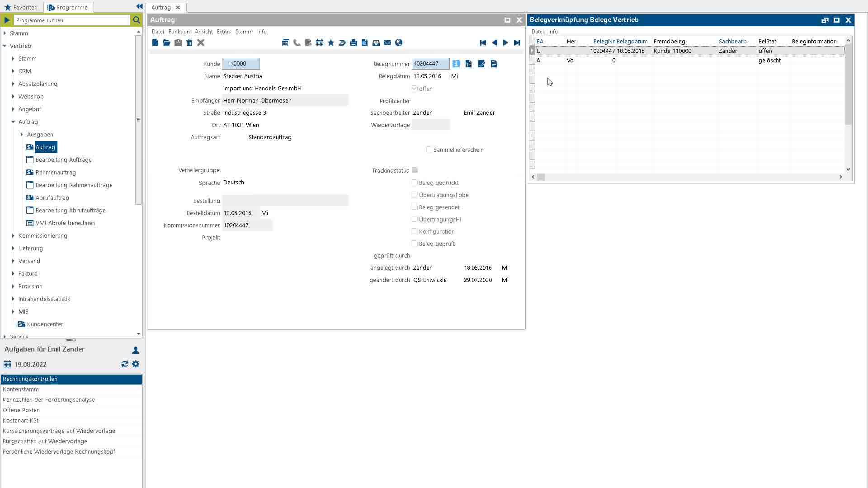Select the Ansicht menu item
868x488 pixels.
pos(204,31)
